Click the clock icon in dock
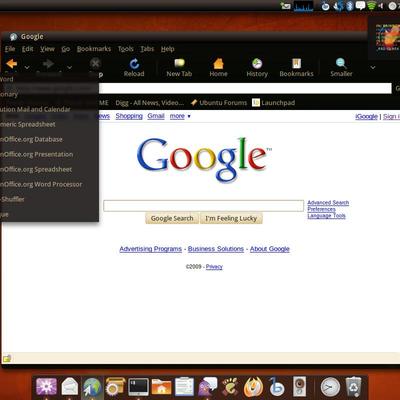Image resolution: width=400 pixels, height=400 pixels. click(x=330, y=387)
